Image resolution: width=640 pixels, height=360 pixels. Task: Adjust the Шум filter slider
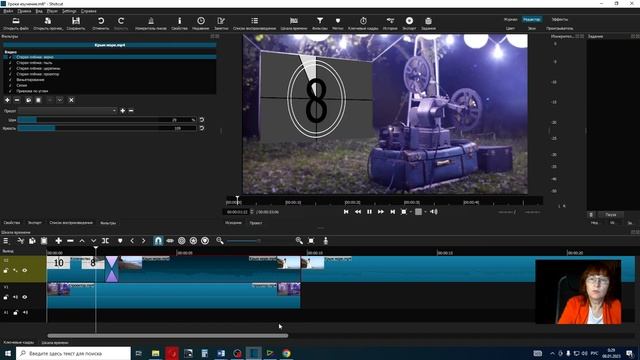[x=107, y=120]
